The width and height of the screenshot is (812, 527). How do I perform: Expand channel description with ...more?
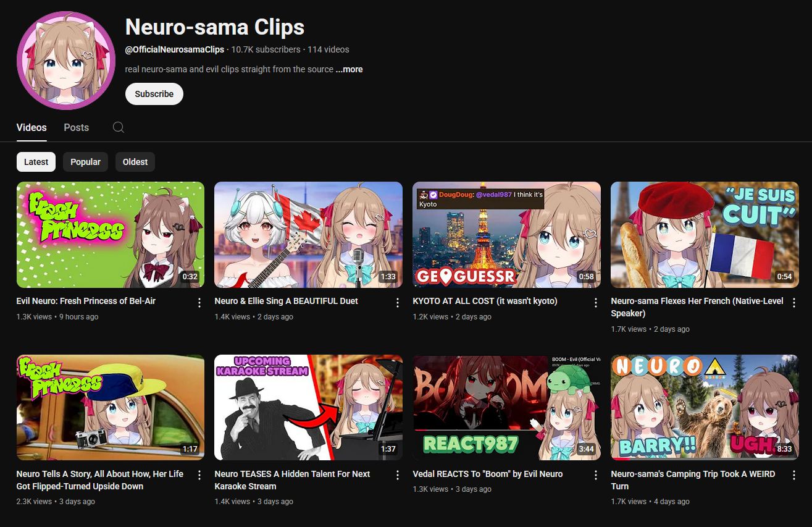[x=349, y=69]
